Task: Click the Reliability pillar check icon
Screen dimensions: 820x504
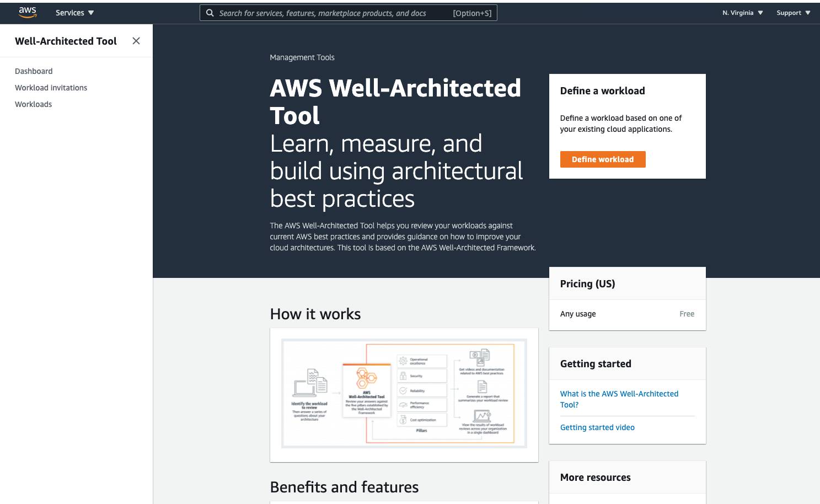Action: (x=403, y=390)
